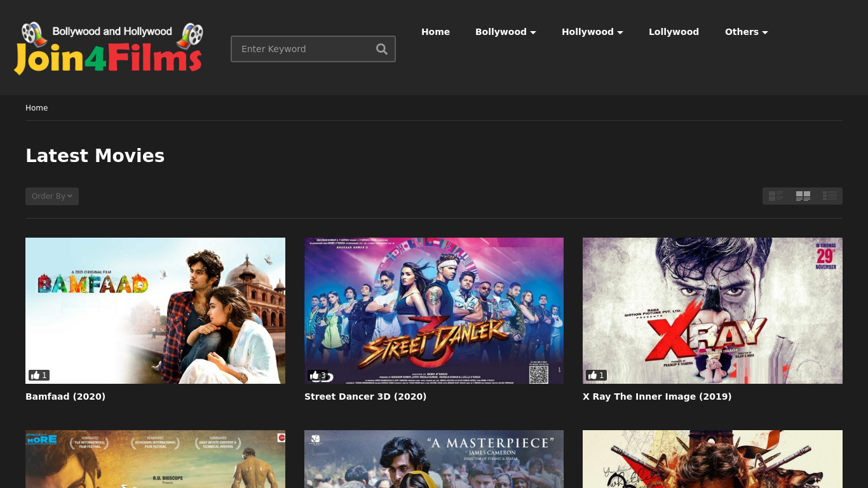Open the R.D. Bioscope poster in second row
Viewport: 868px width, 488px height.
coord(155,459)
